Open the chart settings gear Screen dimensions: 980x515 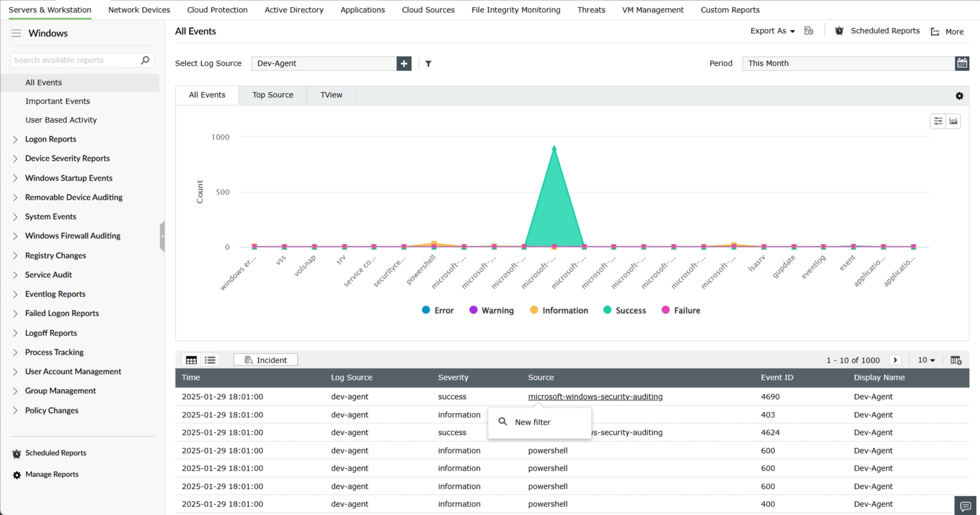[959, 96]
